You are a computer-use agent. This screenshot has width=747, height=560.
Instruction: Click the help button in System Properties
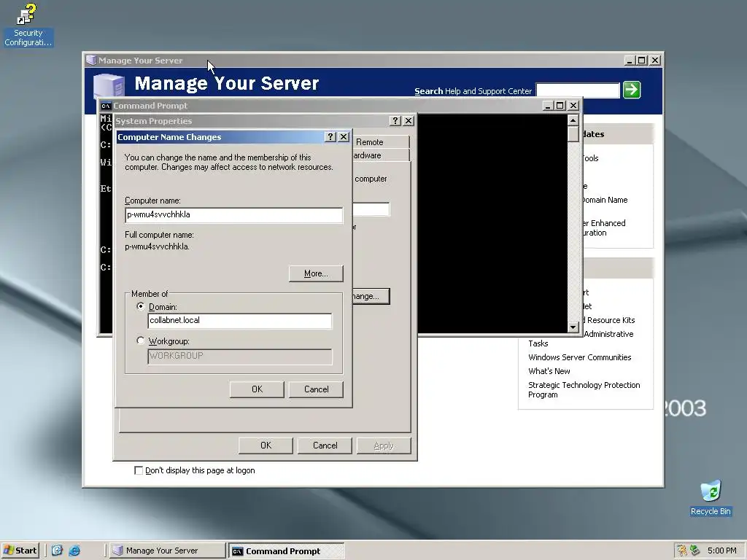(395, 121)
